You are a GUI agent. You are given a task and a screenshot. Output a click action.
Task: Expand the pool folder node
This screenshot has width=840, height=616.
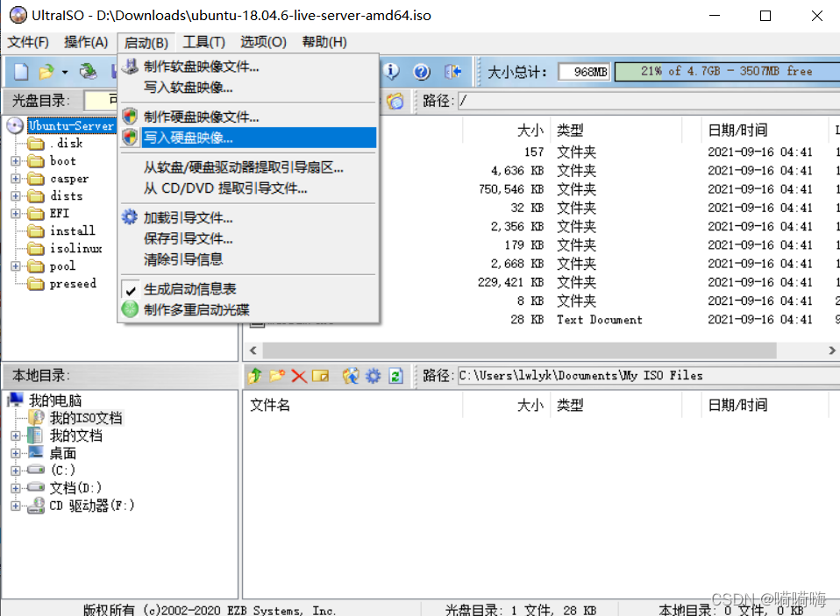click(x=16, y=266)
